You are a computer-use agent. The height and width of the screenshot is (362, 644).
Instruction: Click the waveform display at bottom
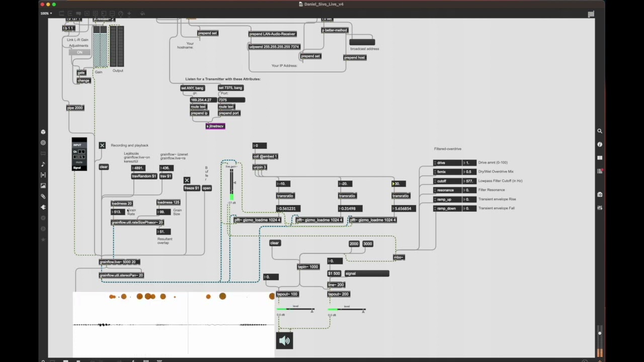click(x=174, y=324)
